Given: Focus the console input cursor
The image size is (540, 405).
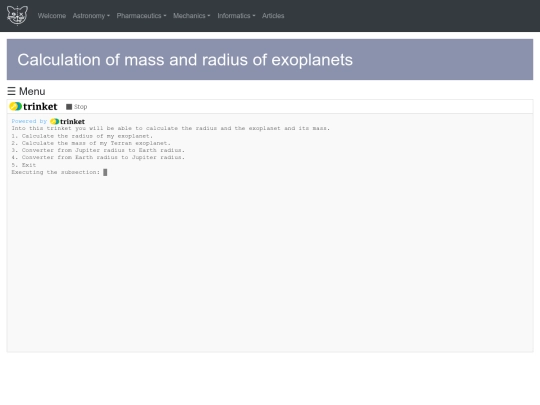Looking at the screenshot, I should point(105,172).
